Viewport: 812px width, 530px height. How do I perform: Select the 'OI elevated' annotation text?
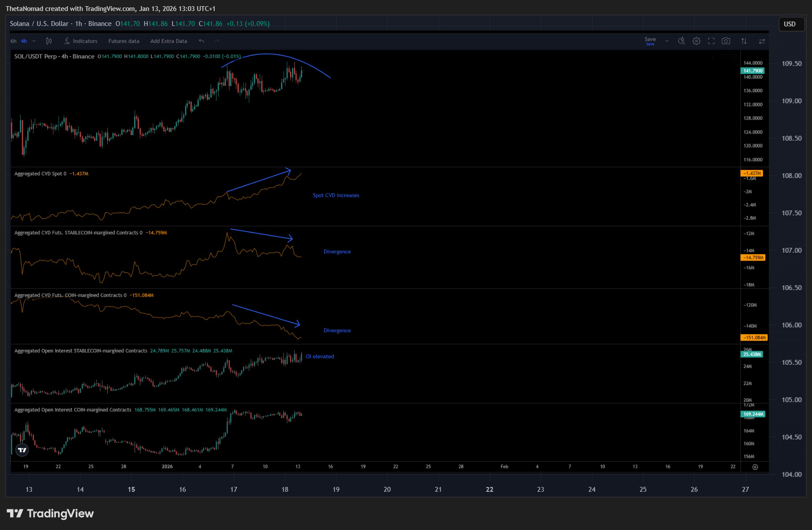pos(320,356)
